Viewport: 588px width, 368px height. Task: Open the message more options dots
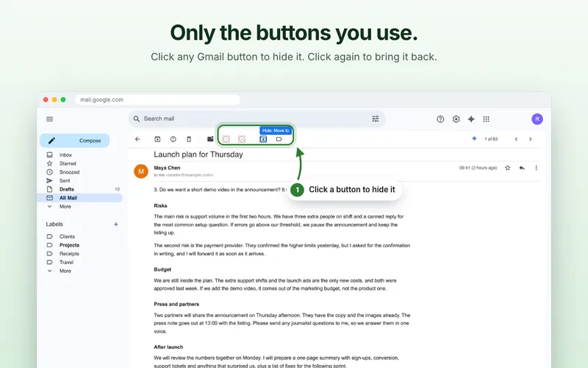[536, 168]
